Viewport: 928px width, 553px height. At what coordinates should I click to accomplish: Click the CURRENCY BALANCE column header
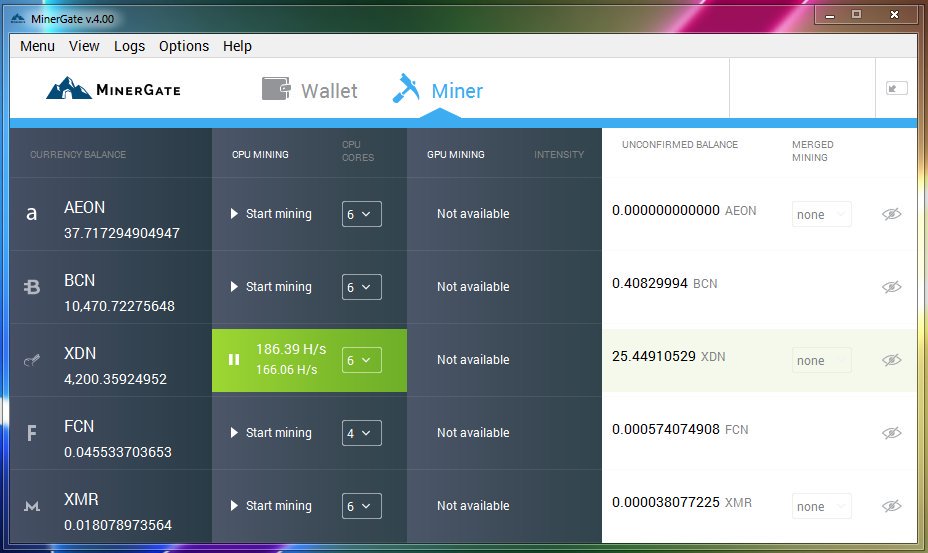click(78, 155)
